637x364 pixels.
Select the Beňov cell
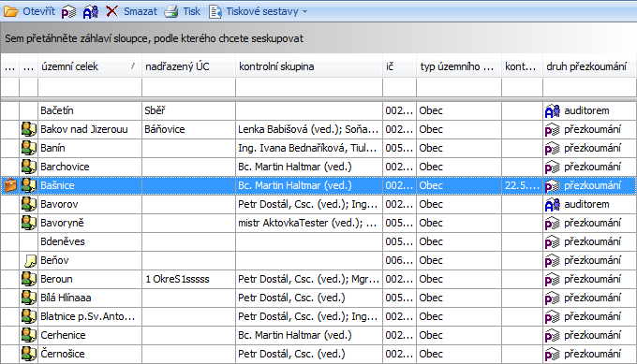point(90,260)
